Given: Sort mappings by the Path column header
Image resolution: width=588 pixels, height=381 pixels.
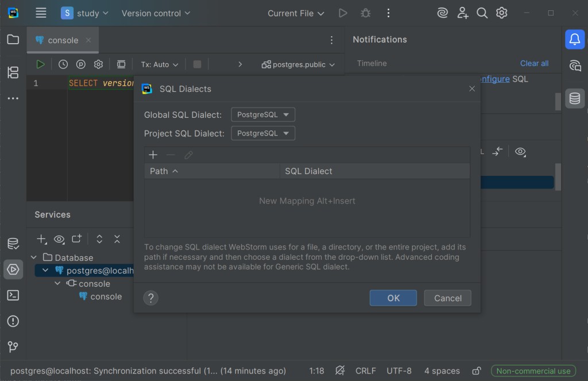Looking at the screenshot, I should tap(164, 171).
